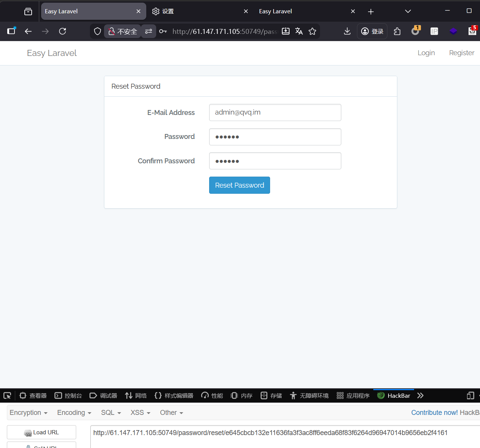
Task: Open the Easy Laravel home brand link
Action: (52, 53)
